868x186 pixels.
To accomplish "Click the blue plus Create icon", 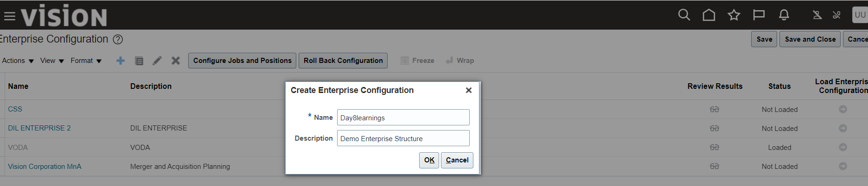I will (121, 61).
